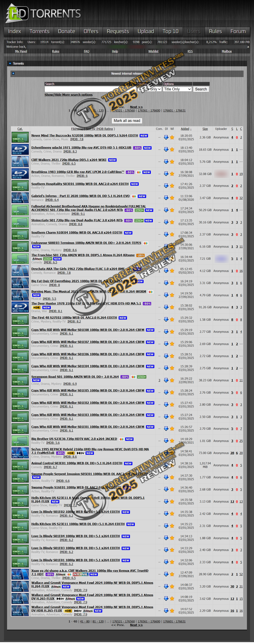Open the Title Only options dropdown
The image size is (254, 644).
coord(177,89)
